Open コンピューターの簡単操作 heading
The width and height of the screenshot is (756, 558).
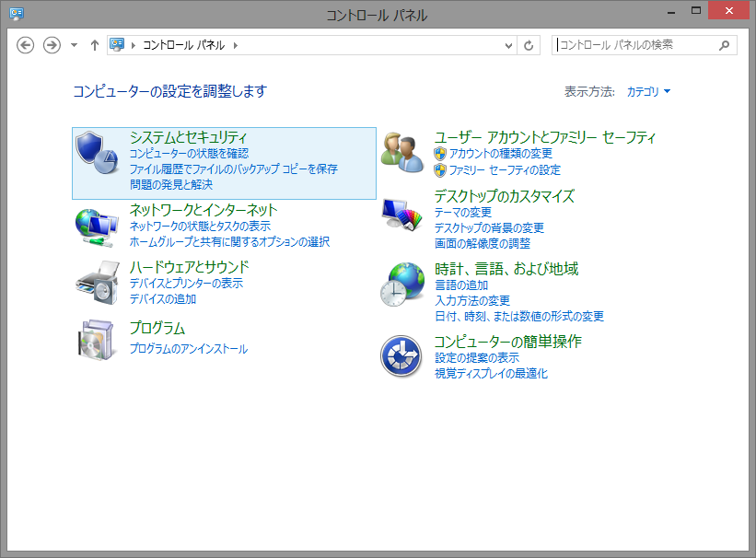507,342
